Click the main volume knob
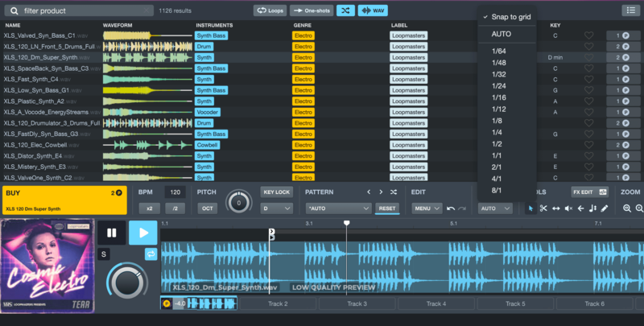This screenshot has height=326, width=644. tap(126, 282)
